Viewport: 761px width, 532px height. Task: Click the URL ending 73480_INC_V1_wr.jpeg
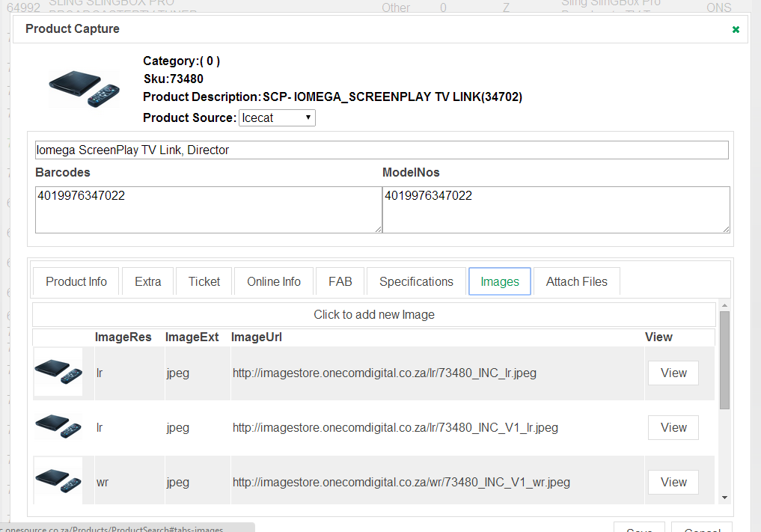pos(401,482)
